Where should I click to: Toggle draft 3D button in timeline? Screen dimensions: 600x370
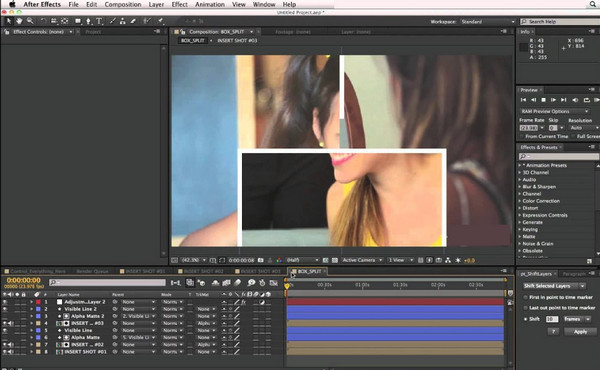[x=202, y=283]
